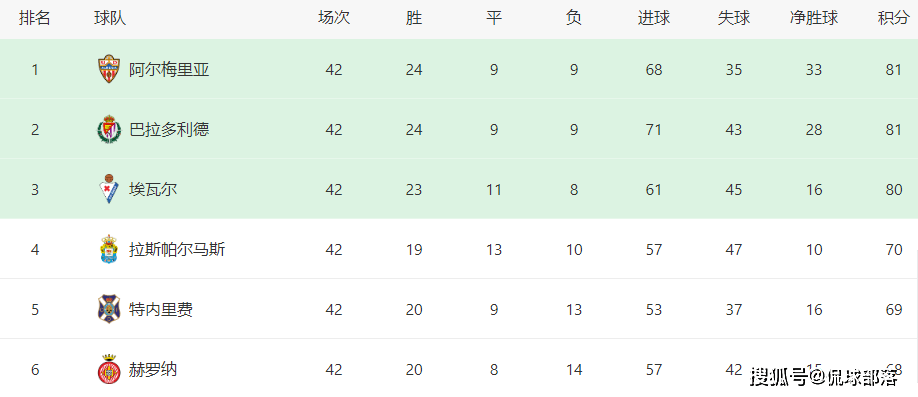Click the 净胜球 column header

point(814,18)
